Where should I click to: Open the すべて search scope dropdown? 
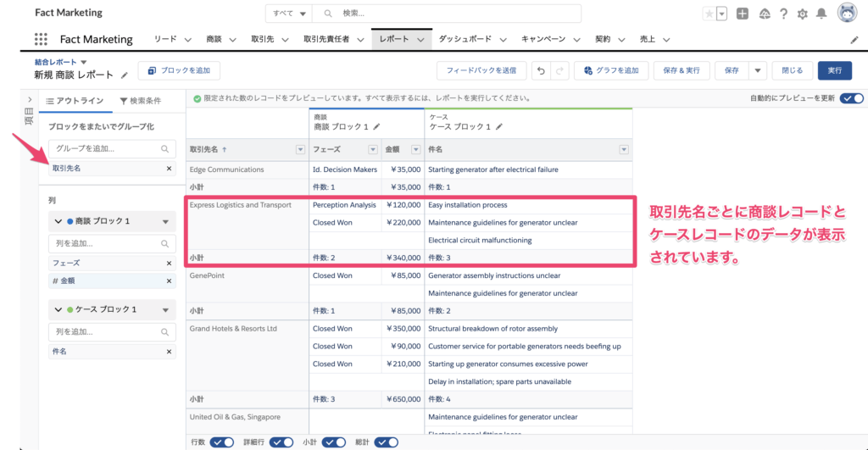tap(289, 14)
